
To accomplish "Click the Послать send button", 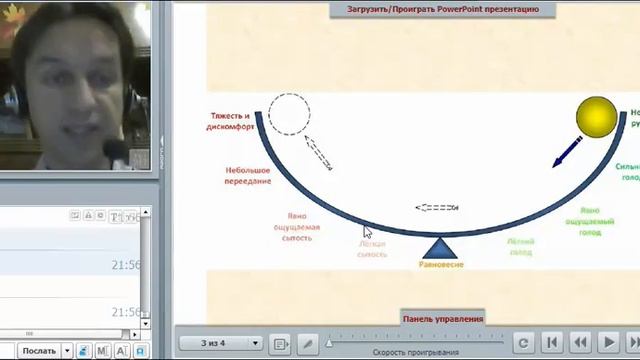I will point(38,351).
